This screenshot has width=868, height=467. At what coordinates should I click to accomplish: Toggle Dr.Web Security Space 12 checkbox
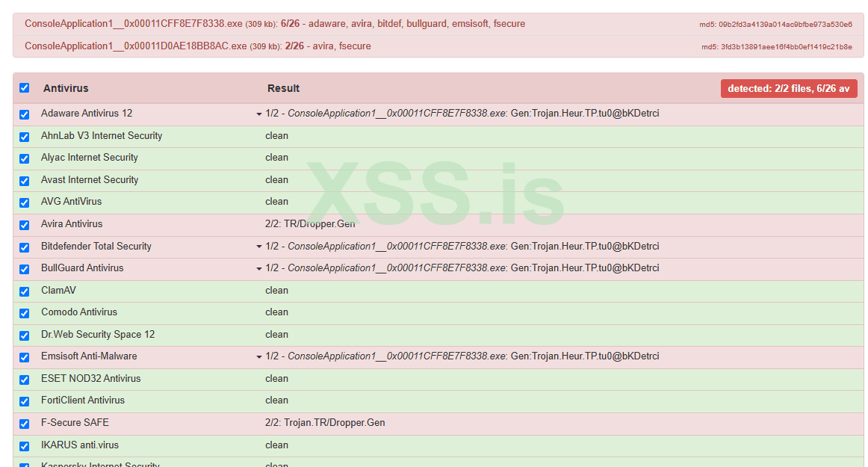point(25,335)
